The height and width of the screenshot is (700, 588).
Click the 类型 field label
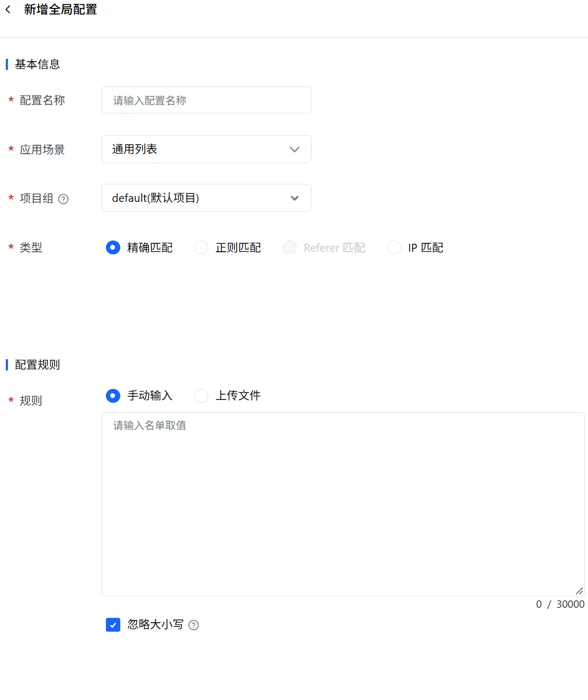(x=31, y=247)
